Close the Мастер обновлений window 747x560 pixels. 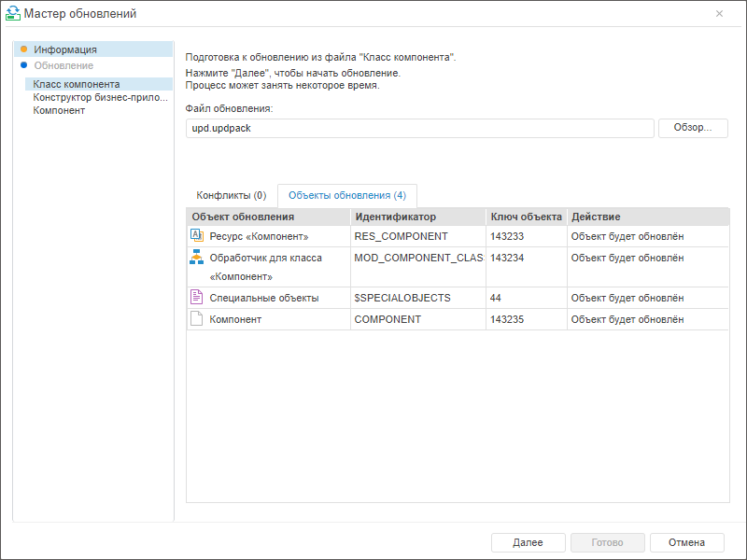pyautogui.click(x=719, y=14)
